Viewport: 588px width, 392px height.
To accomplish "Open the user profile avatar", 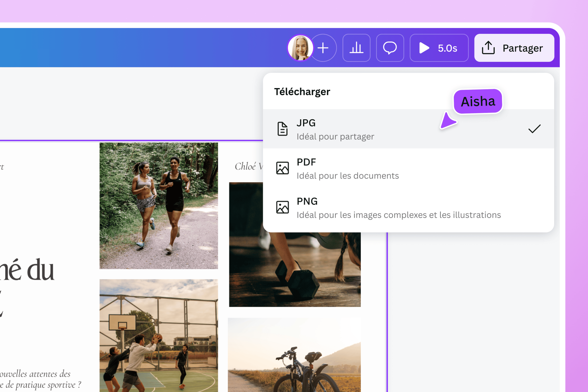I will 300,48.
